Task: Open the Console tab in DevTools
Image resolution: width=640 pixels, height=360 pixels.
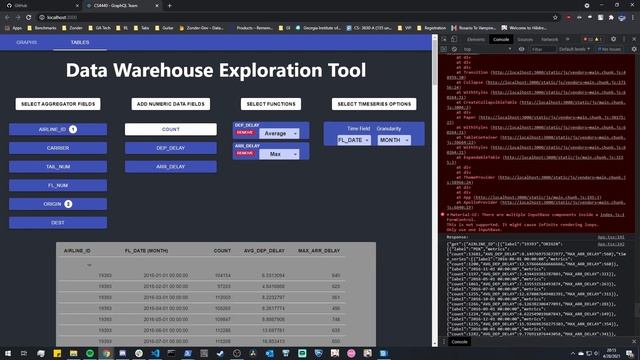Action: point(501,39)
